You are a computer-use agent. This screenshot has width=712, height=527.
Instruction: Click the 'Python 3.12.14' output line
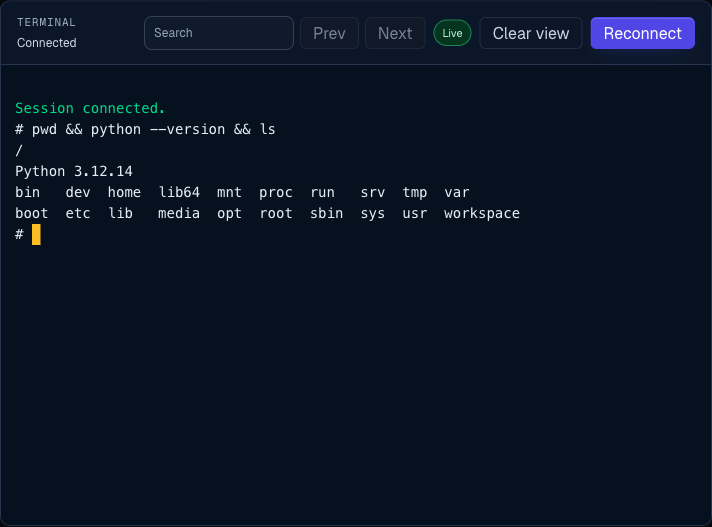pyautogui.click(x=74, y=172)
